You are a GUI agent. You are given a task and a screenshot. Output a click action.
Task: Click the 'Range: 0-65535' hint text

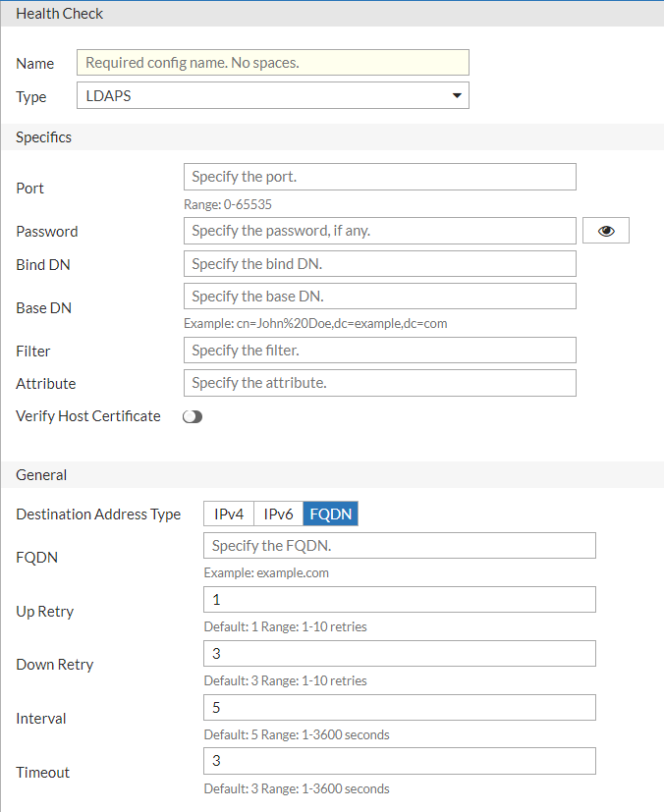pyautogui.click(x=227, y=204)
